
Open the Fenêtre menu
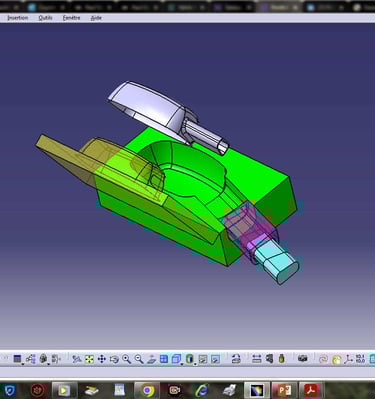pyautogui.click(x=71, y=18)
